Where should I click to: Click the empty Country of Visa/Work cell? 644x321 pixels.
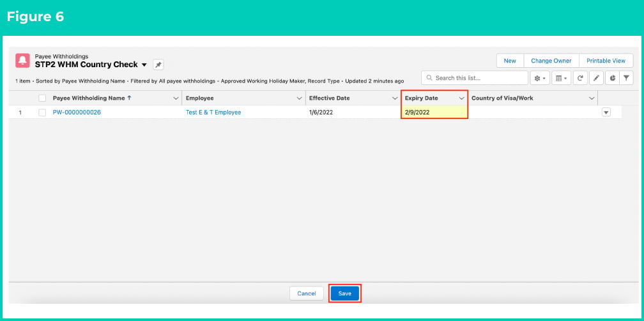coord(533,112)
